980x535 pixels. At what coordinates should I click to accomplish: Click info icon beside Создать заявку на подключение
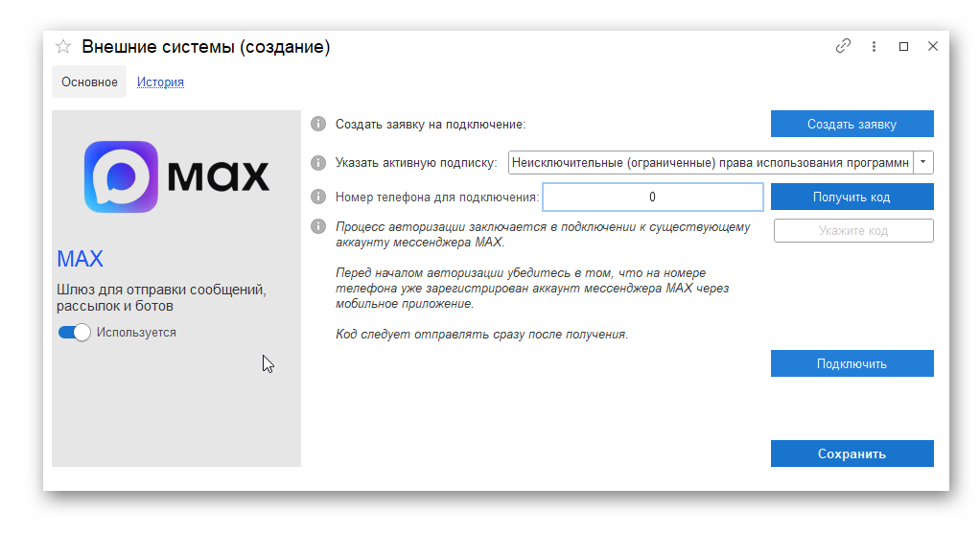coord(318,124)
